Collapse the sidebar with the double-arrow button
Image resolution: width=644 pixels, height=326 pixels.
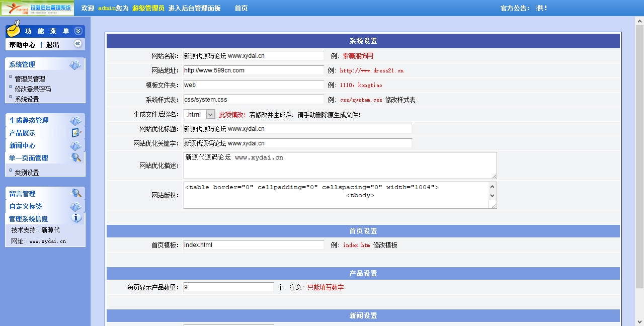78,44
